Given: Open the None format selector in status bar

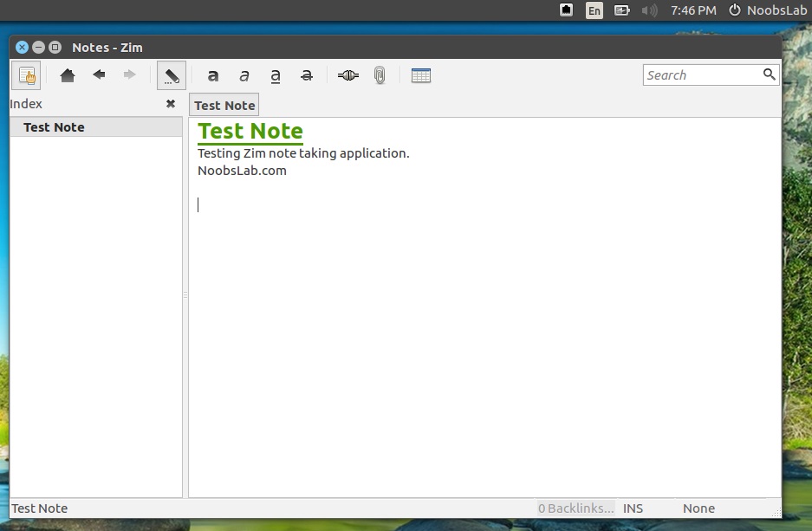Looking at the screenshot, I should 698,508.
